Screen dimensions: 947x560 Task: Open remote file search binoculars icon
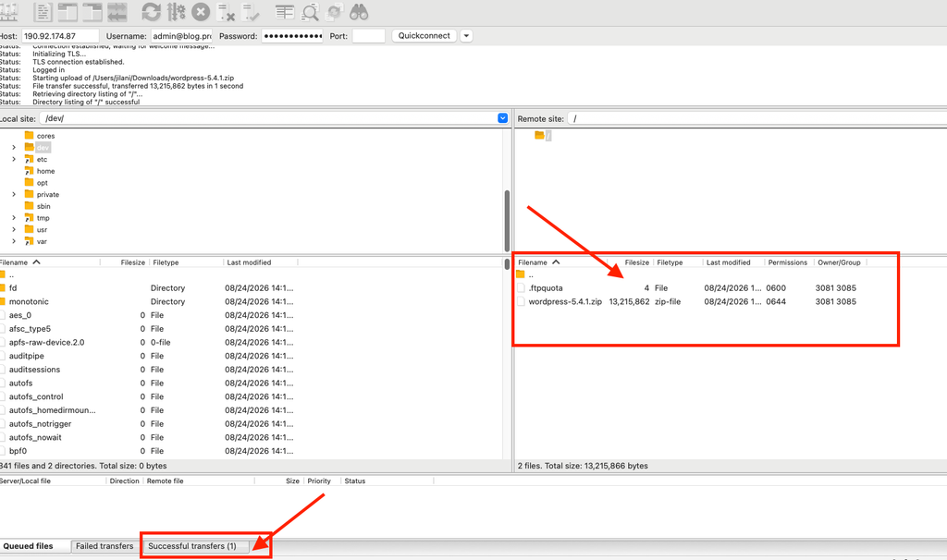click(359, 12)
